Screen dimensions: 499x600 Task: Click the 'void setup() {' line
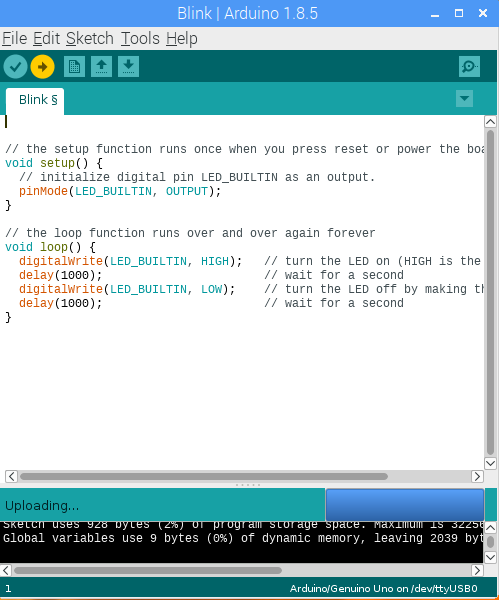tap(54, 163)
